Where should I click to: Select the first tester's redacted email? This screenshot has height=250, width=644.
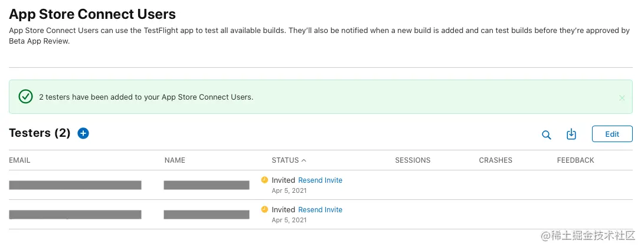pos(75,185)
